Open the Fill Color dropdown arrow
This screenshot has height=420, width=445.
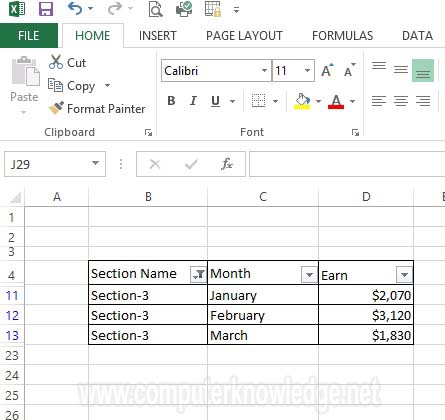click(318, 101)
